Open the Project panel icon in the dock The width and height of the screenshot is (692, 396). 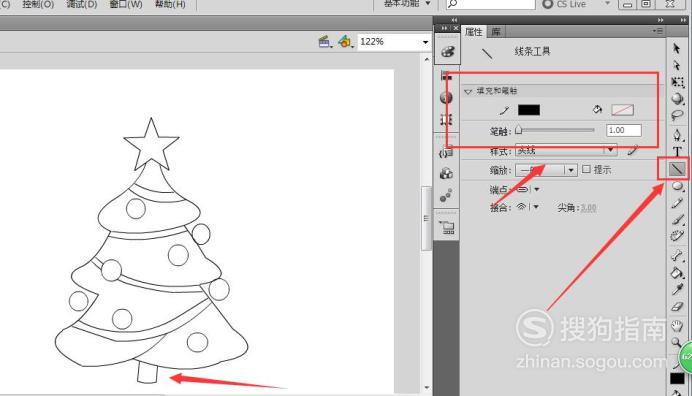[447, 227]
